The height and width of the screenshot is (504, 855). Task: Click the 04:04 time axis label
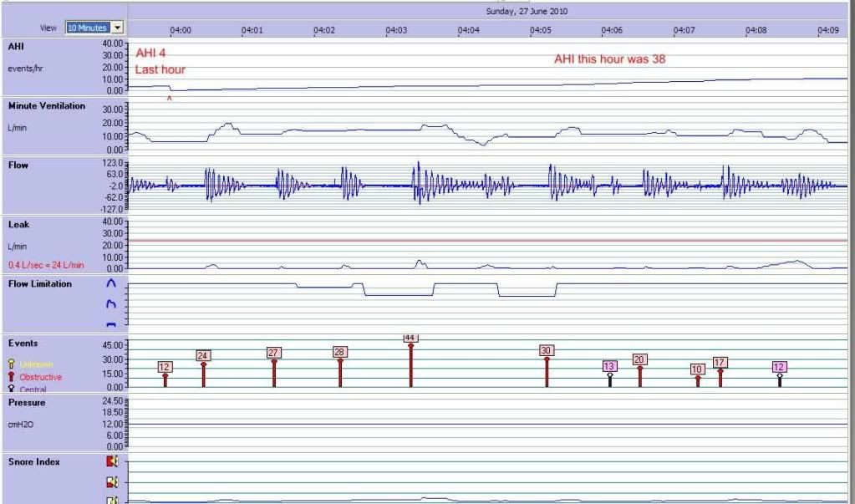(x=468, y=31)
